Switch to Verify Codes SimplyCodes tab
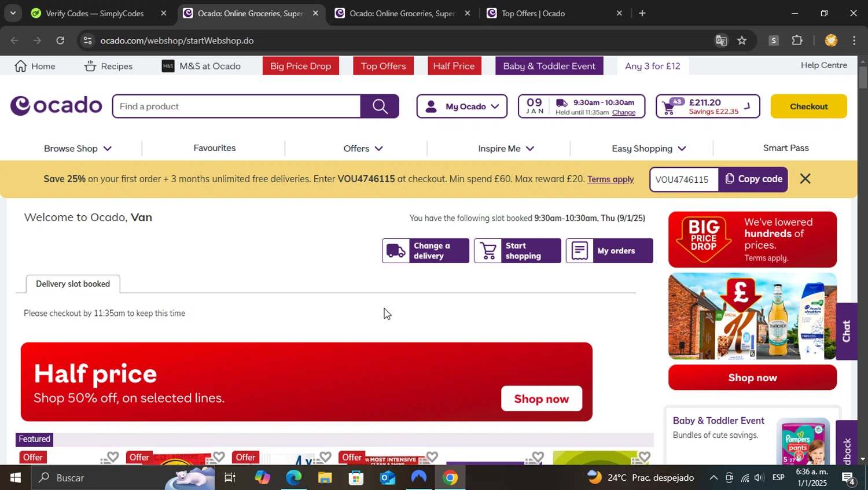The width and height of the screenshot is (868, 490). tap(98, 13)
